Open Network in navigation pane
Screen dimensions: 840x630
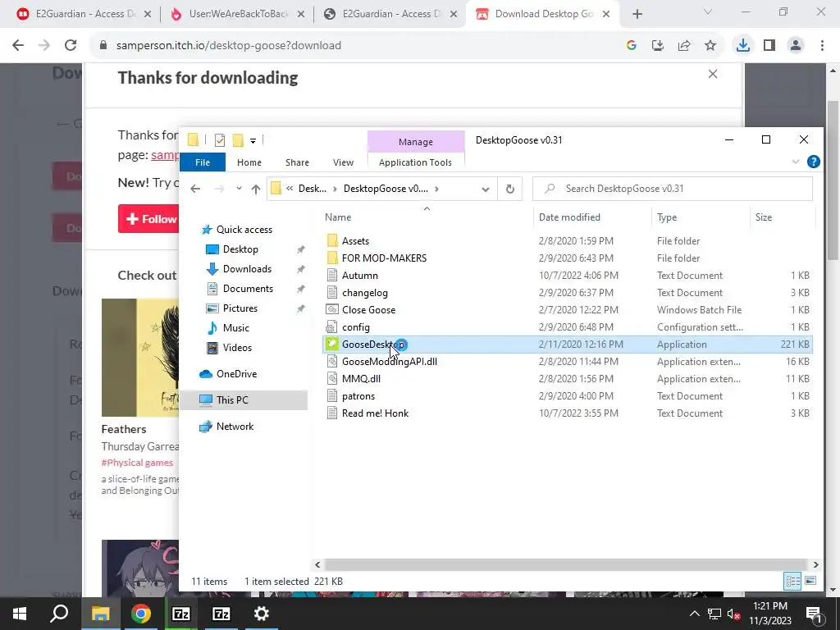click(x=235, y=427)
